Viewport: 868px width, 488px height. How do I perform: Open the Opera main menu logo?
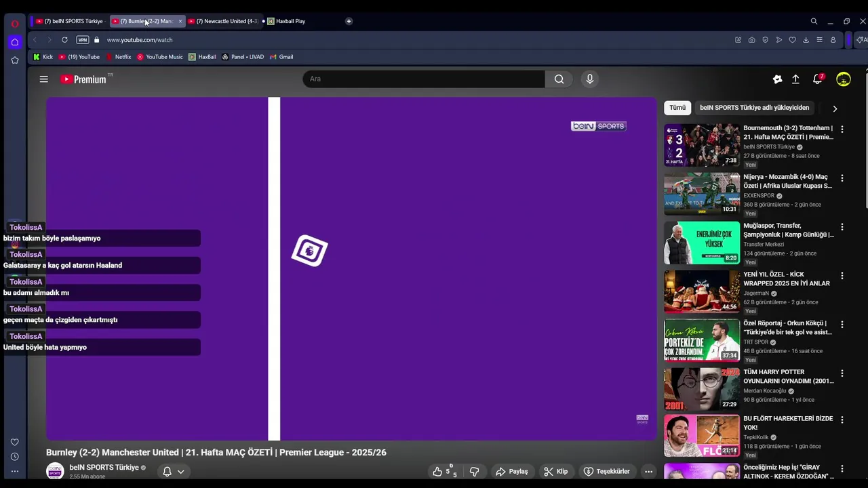click(x=15, y=23)
